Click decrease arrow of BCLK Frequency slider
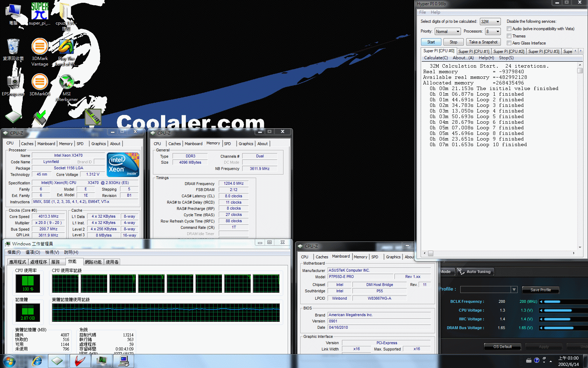588x368 pixels. 541,301
